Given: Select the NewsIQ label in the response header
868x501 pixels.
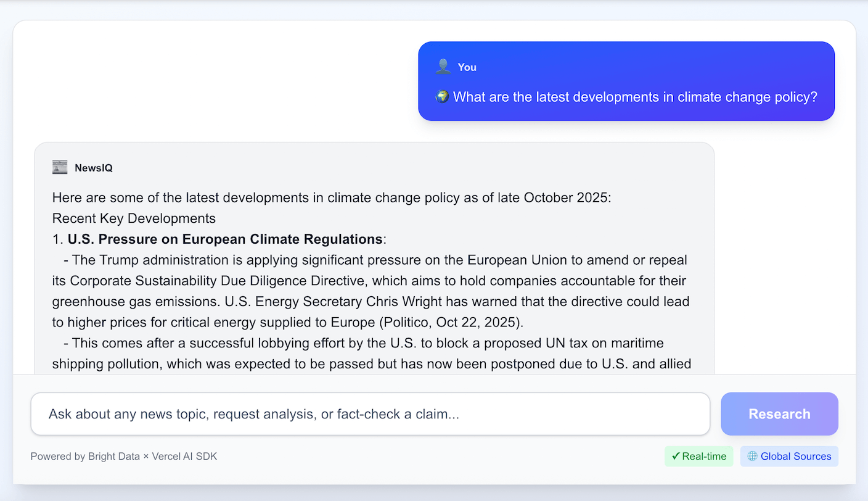Looking at the screenshot, I should tap(94, 167).
